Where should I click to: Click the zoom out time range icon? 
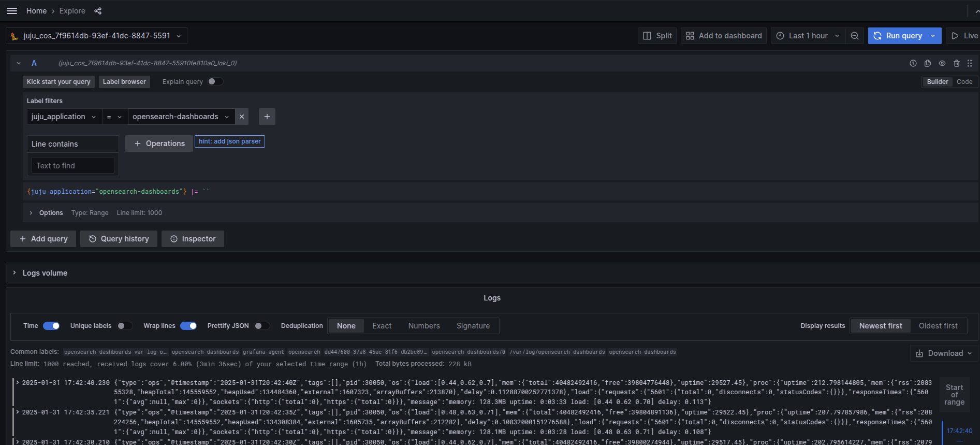pos(855,36)
